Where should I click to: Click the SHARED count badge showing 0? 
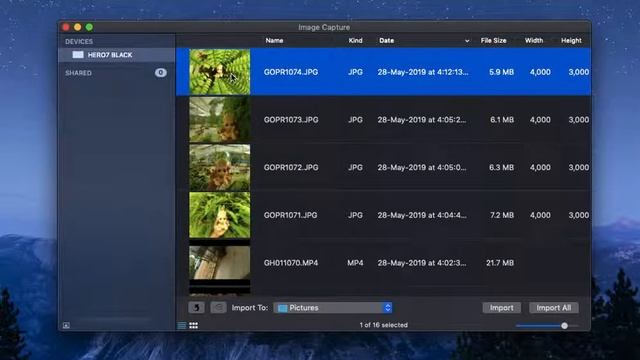point(161,73)
